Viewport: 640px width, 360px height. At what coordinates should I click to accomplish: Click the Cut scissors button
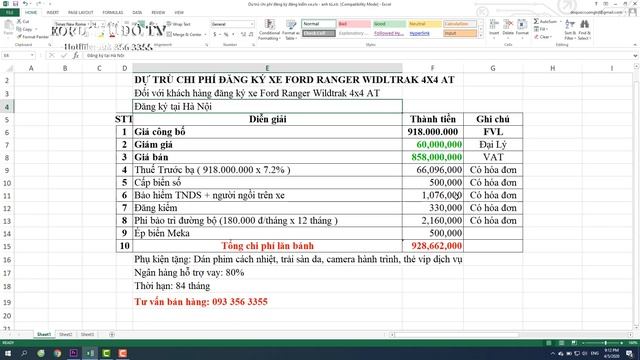click(x=23, y=21)
